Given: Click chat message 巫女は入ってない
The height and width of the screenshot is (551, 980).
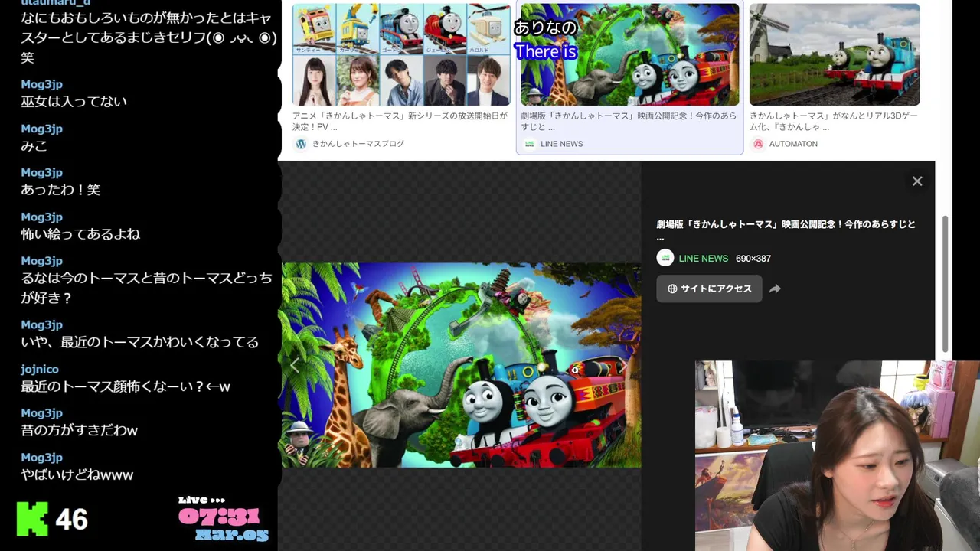Looking at the screenshot, I should [x=73, y=102].
